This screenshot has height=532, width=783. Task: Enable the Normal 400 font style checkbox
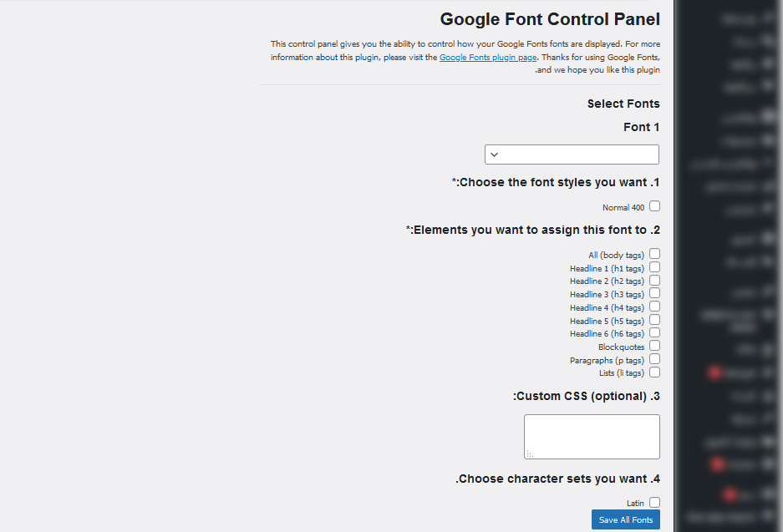click(x=654, y=206)
